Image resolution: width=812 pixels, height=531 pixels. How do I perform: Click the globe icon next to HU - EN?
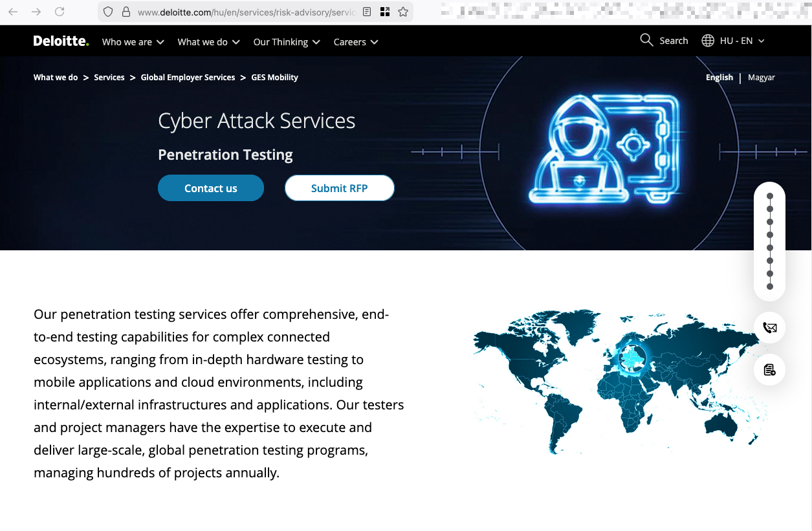pos(708,41)
